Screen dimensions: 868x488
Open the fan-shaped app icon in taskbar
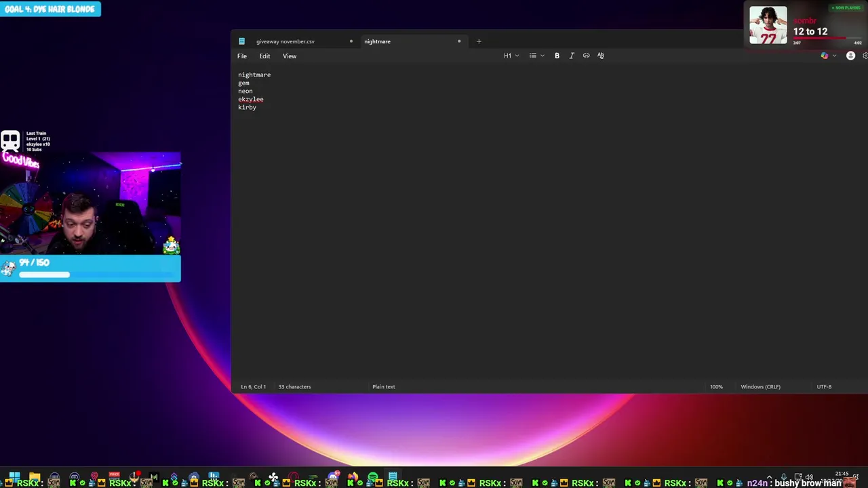[273, 477]
